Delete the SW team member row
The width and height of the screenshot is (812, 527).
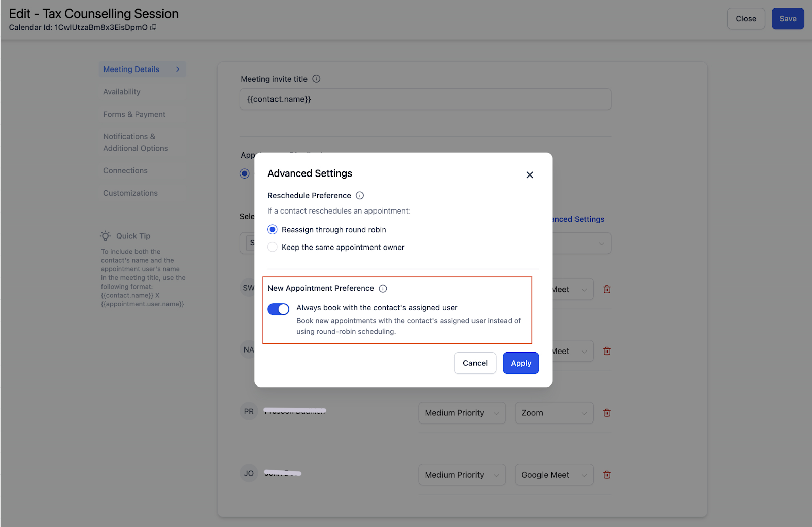(x=607, y=289)
